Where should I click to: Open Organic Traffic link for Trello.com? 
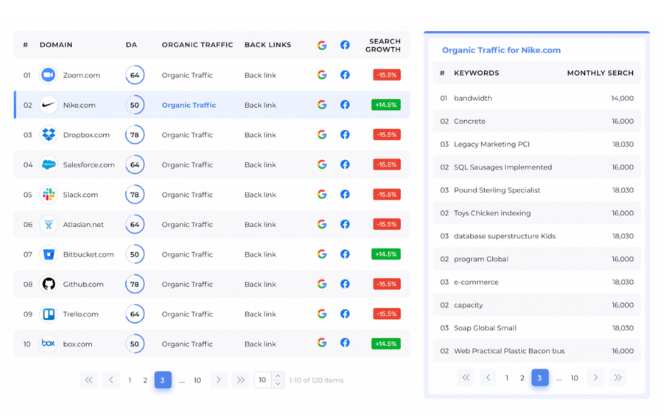pyautogui.click(x=187, y=314)
